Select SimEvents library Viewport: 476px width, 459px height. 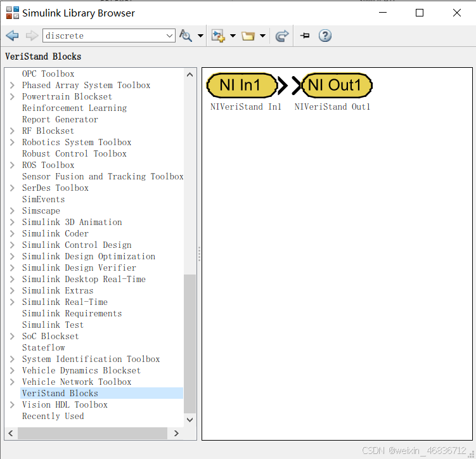[43, 200]
